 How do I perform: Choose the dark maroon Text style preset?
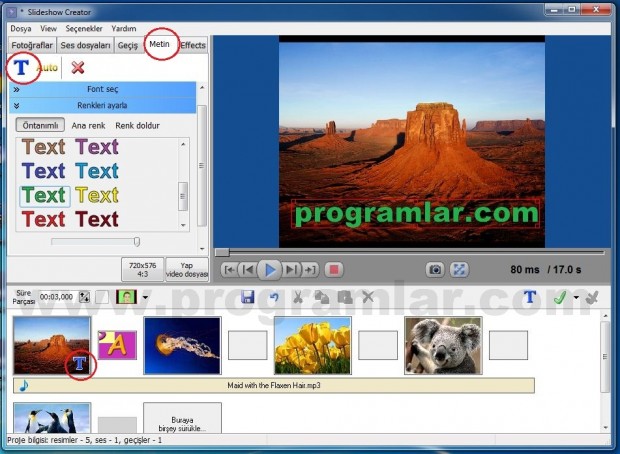click(97, 219)
